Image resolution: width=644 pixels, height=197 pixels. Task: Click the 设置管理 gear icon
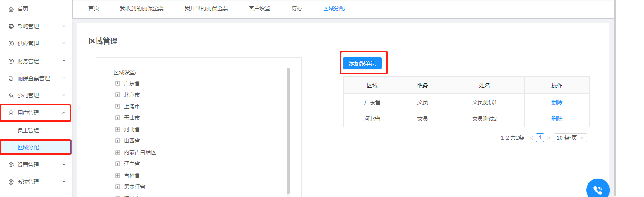point(11,165)
